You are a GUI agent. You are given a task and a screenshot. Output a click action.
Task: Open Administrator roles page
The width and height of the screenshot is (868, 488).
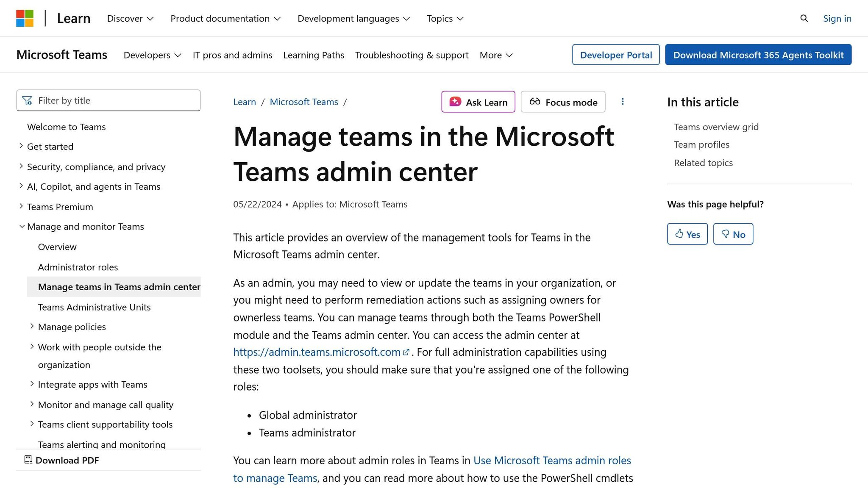(x=78, y=267)
